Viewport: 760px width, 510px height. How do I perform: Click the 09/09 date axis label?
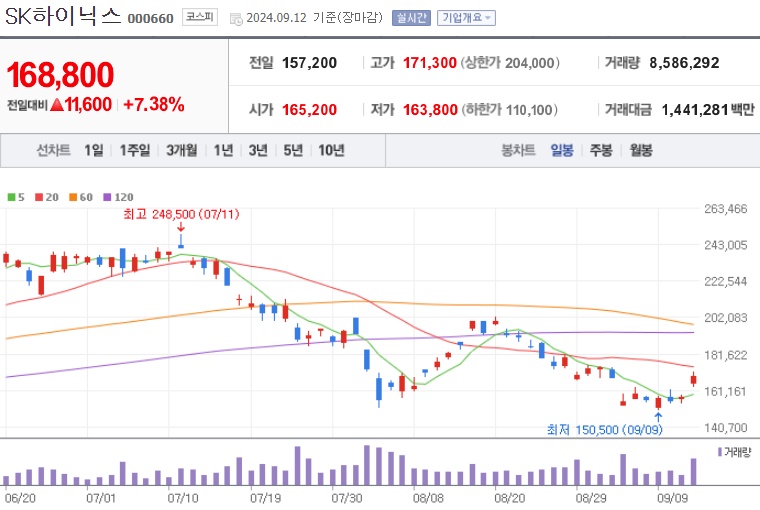click(x=672, y=498)
